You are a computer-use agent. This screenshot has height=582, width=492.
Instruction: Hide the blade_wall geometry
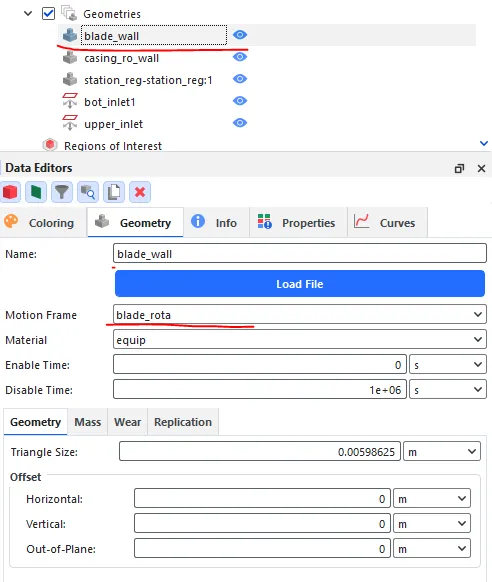point(240,35)
